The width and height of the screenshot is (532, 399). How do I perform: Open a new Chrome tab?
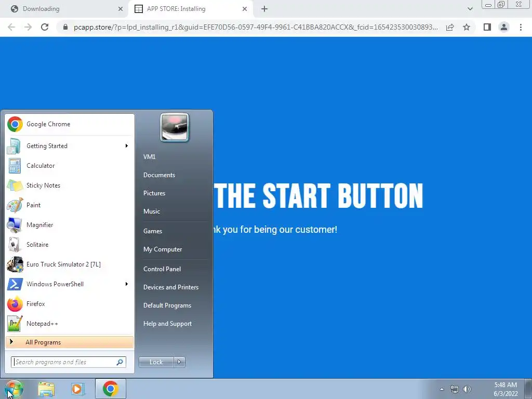point(264,9)
